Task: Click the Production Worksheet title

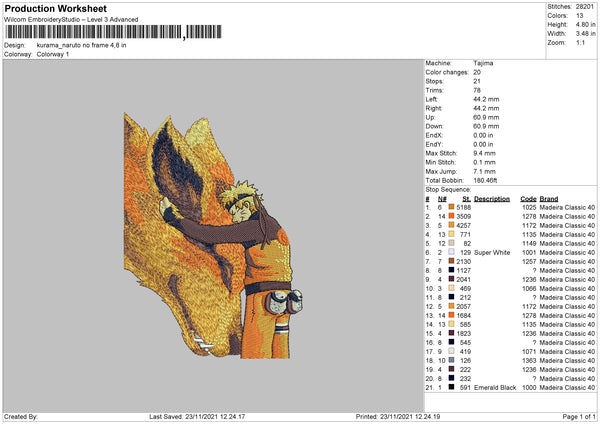Action: pyautogui.click(x=55, y=8)
